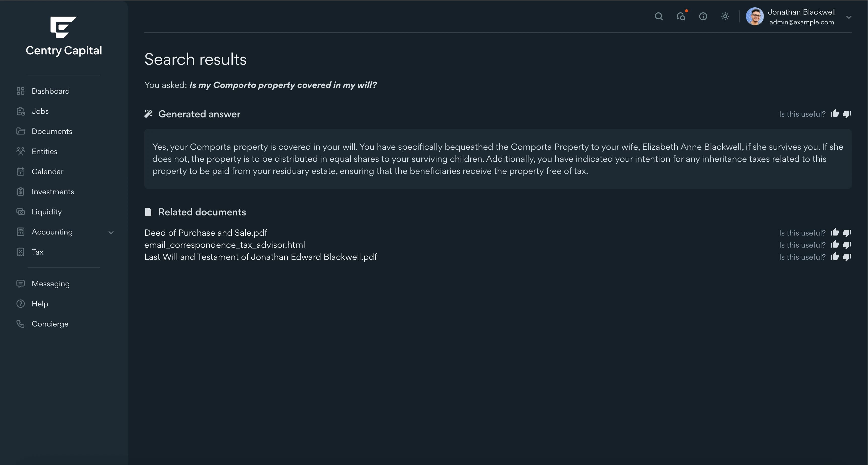The height and width of the screenshot is (465, 868).
Task: Open Deed of Purchase and Sale.pdf
Action: 206,233
